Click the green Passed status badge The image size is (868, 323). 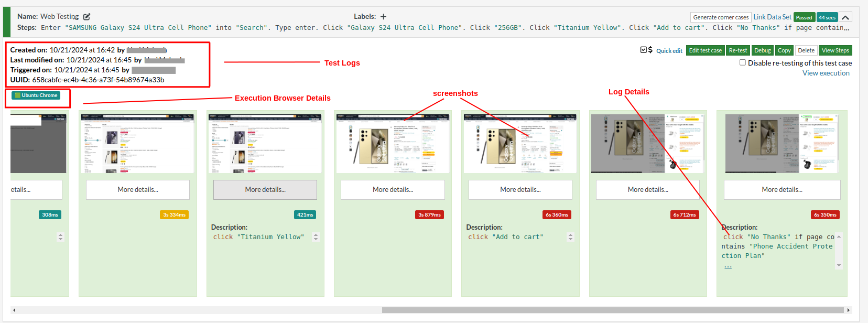(x=804, y=17)
